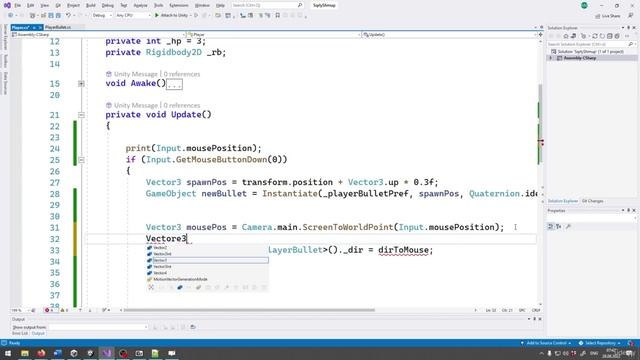Open the View menu
This screenshot has height=360, width=640.
point(44,5)
